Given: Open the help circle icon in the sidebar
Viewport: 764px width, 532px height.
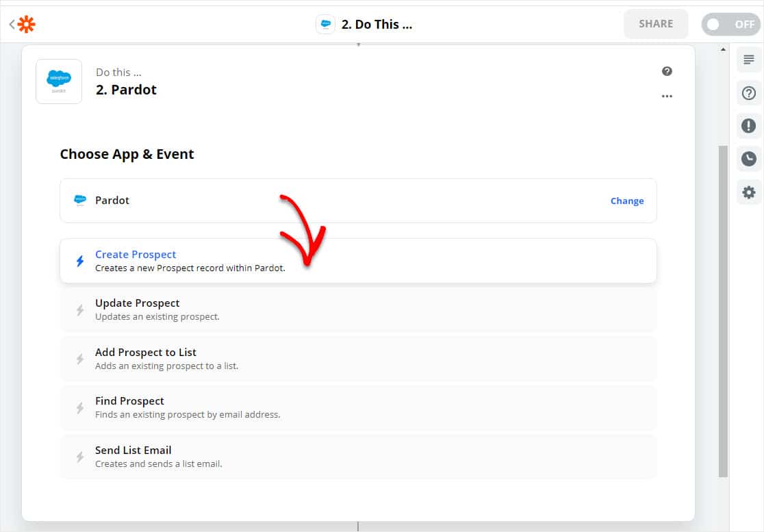Looking at the screenshot, I should pyautogui.click(x=748, y=93).
